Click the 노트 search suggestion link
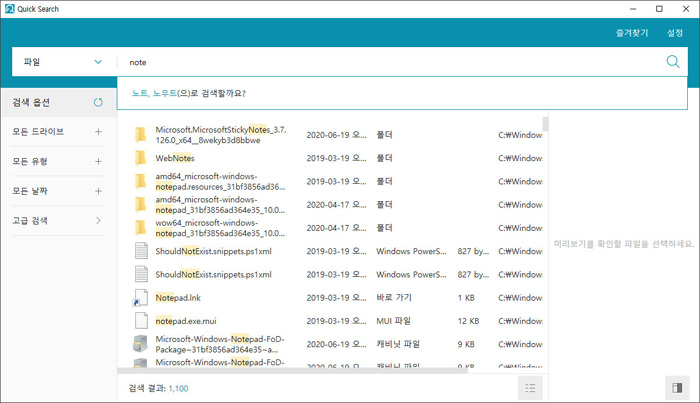 click(x=140, y=93)
